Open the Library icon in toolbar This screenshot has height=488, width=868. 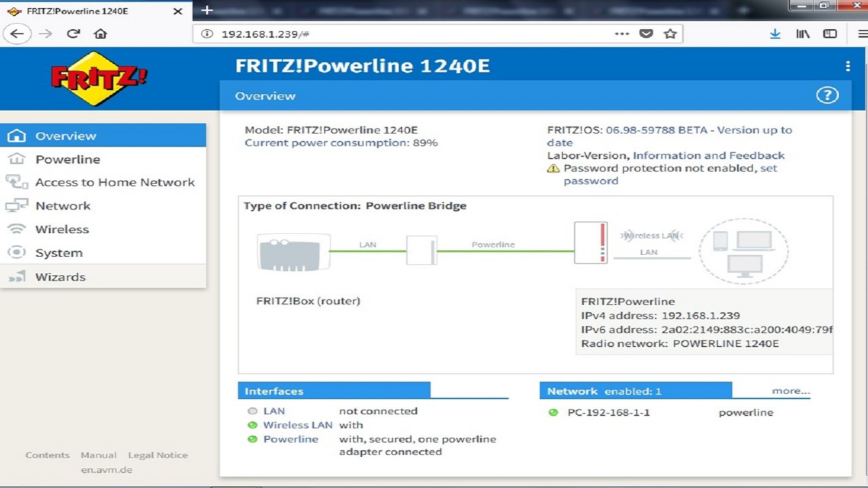[x=803, y=34]
